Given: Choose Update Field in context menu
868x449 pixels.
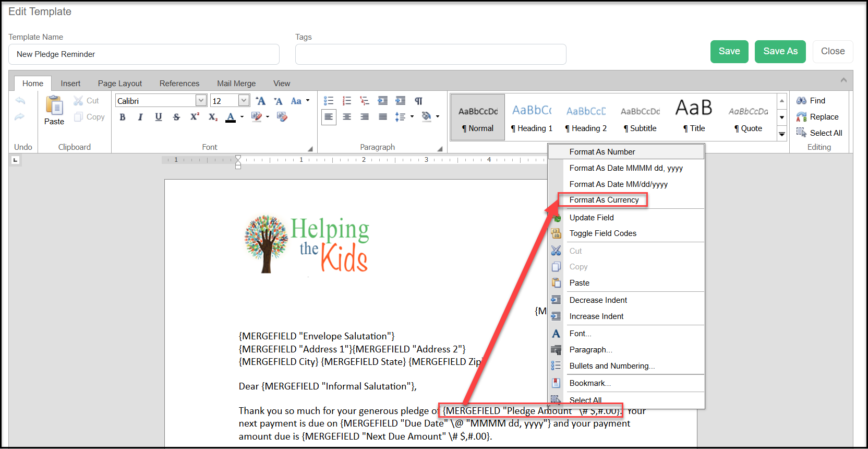Looking at the screenshot, I should pyautogui.click(x=626, y=218).
